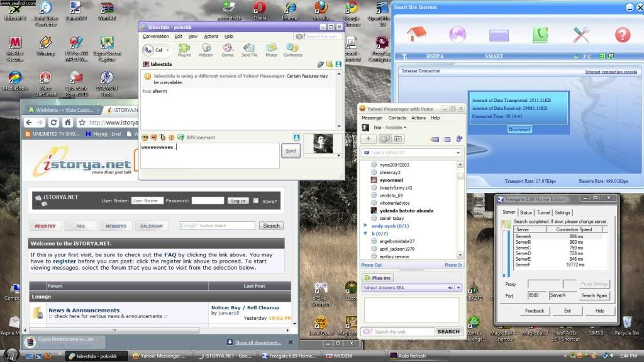
Task: Open the froi - Available status dropdown
Action: [390, 128]
